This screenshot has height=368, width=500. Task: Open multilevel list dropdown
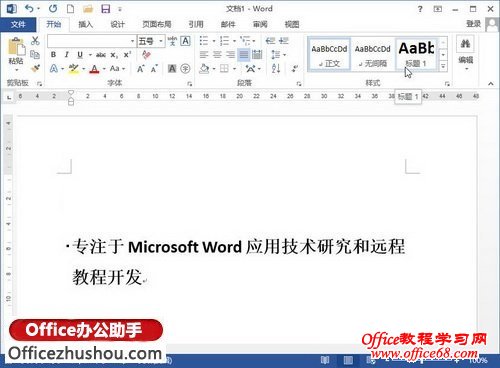pyautogui.click(x=254, y=41)
